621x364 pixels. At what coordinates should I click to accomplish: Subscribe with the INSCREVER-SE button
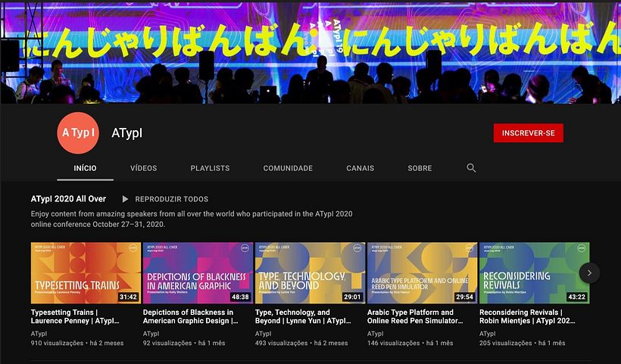529,133
